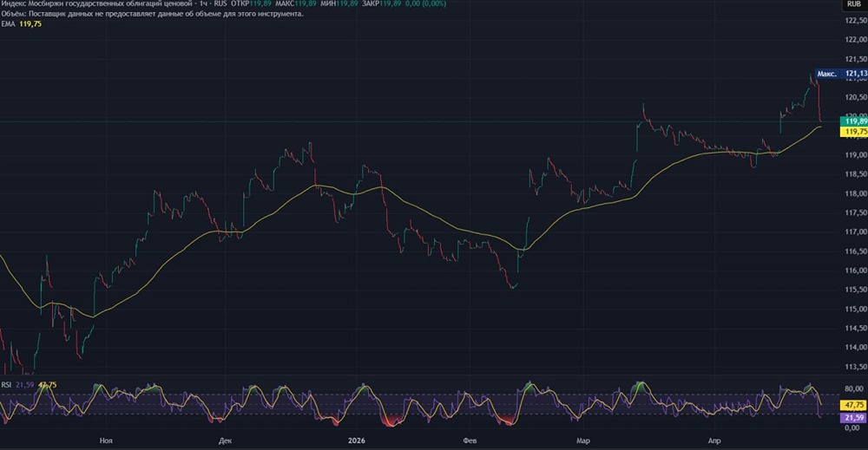The width and height of the screenshot is (868, 450).
Task: Select the RSI indicator legend label
Action: coord(6,384)
